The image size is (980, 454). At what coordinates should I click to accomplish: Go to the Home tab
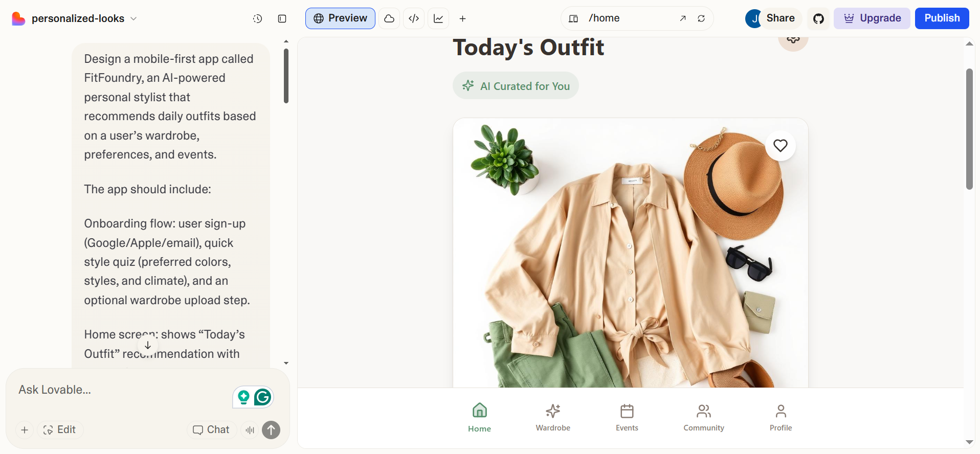(479, 418)
